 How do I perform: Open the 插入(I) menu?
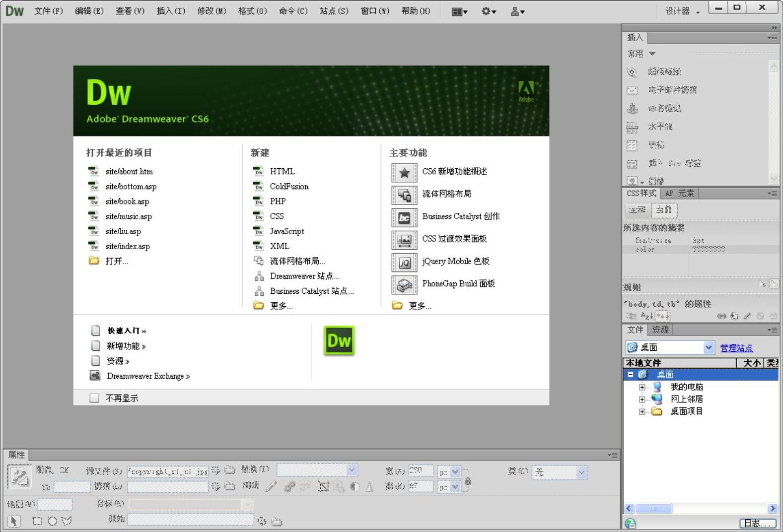point(171,11)
